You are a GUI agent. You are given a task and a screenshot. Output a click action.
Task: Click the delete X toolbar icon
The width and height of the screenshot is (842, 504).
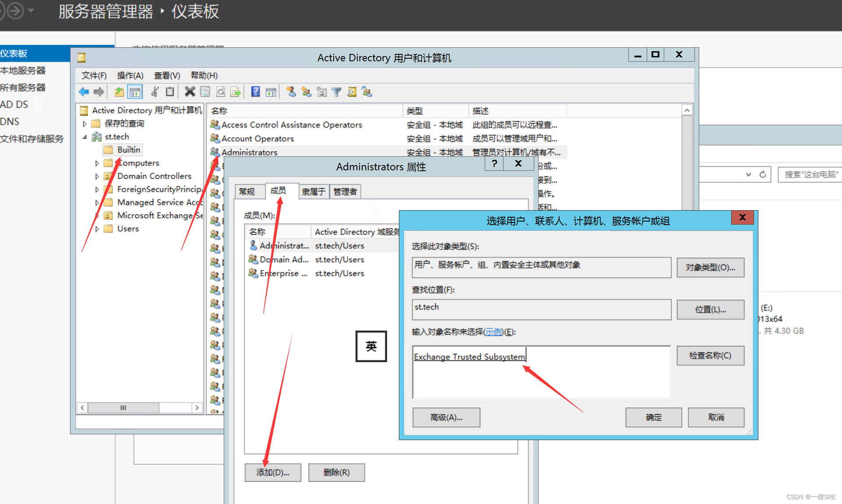click(190, 92)
